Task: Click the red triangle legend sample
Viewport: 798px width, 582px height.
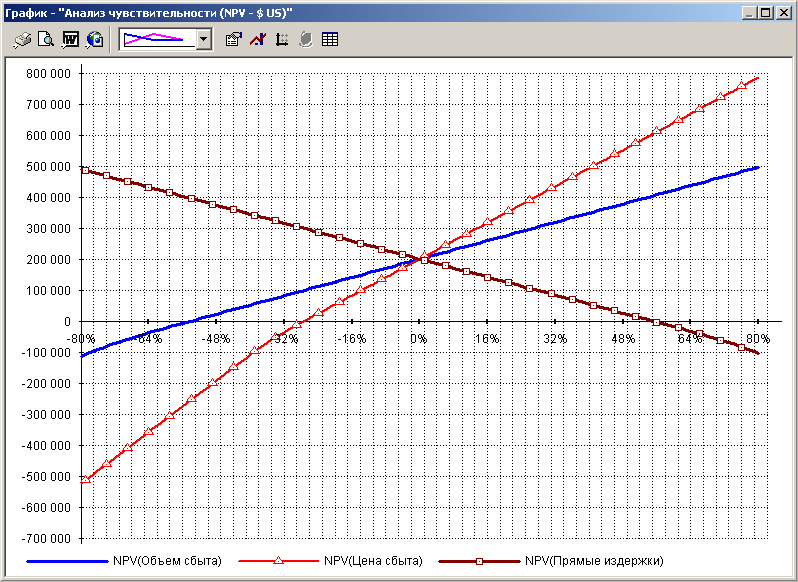Action: pyautogui.click(x=278, y=561)
